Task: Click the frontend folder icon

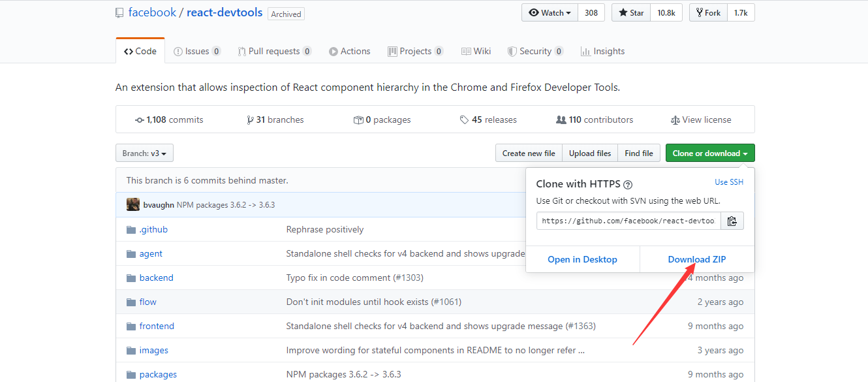Action: 131,326
